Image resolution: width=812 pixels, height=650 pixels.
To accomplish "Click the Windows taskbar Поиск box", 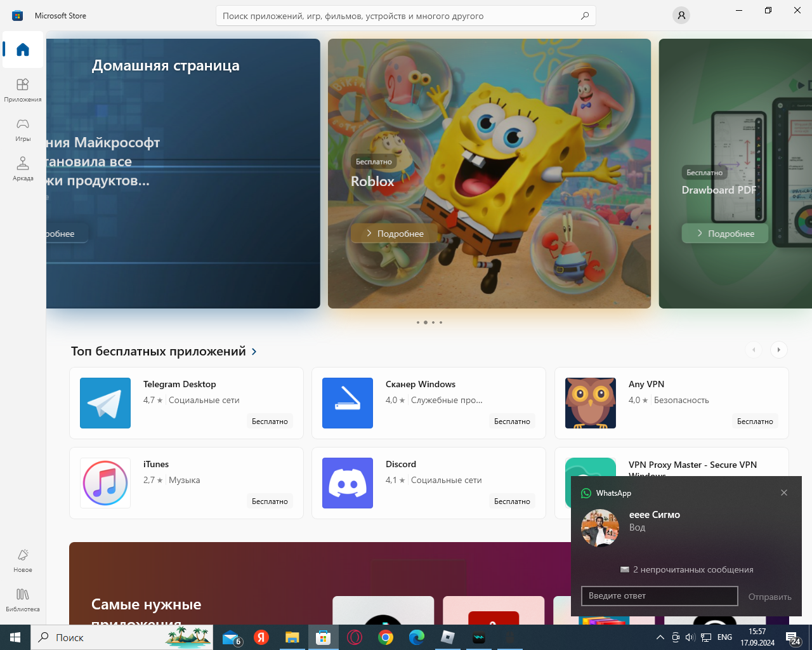I will [x=122, y=637].
